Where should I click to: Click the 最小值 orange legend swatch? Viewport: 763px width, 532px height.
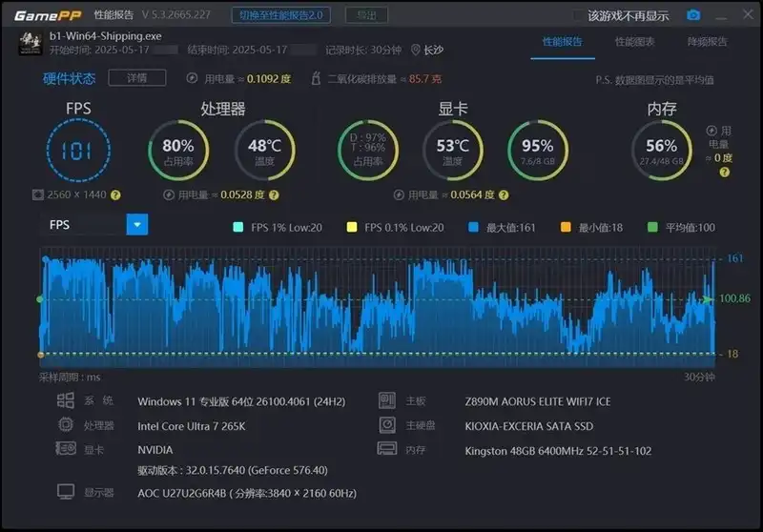click(566, 227)
